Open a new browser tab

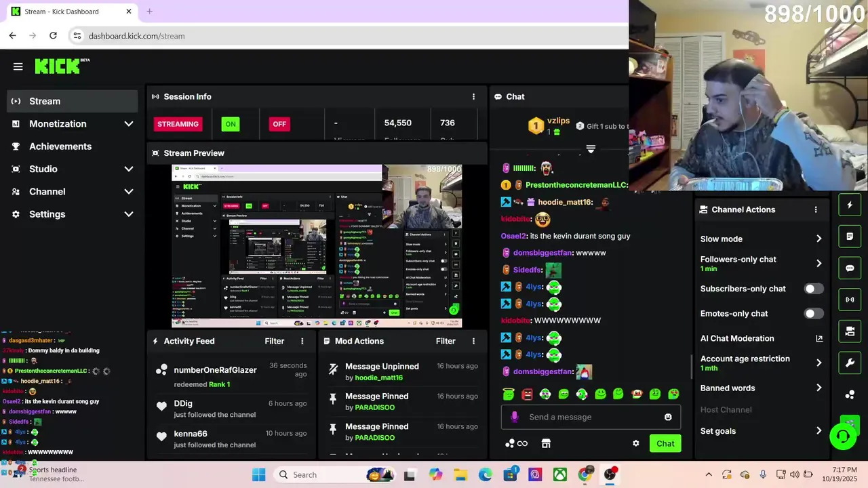point(149,12)
